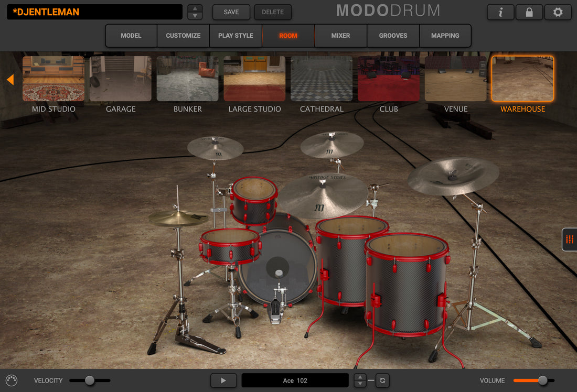Viewport: 577px width, 392px height.
Task: Choose the CLUB room thumbnail
Action: click(389, 79)
